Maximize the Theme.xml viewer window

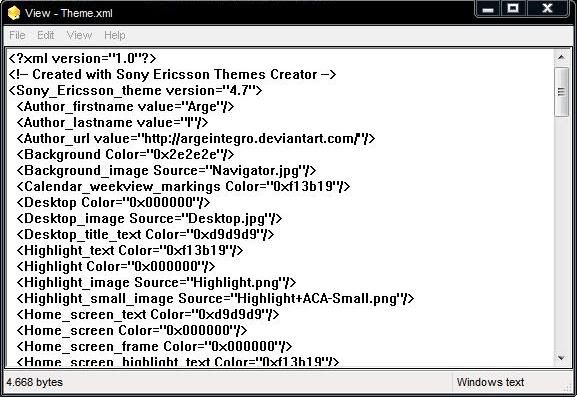pyautogui.click(x=513, y=9)
